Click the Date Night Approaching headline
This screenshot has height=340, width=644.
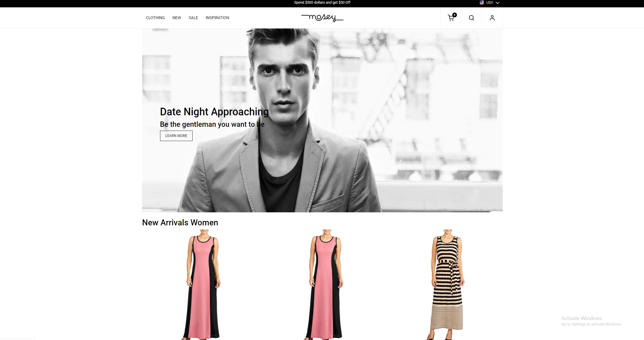point(214,112)
